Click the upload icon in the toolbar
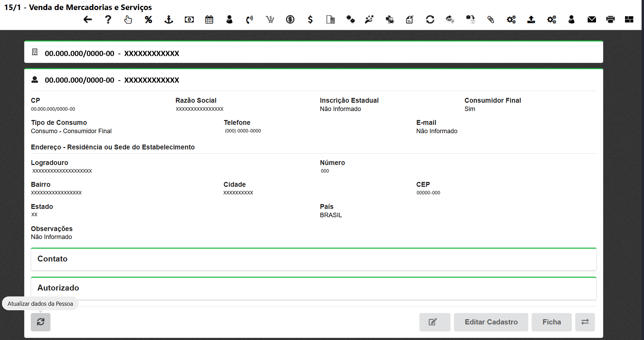Screen dimensions: 644x340 (531, 20)
